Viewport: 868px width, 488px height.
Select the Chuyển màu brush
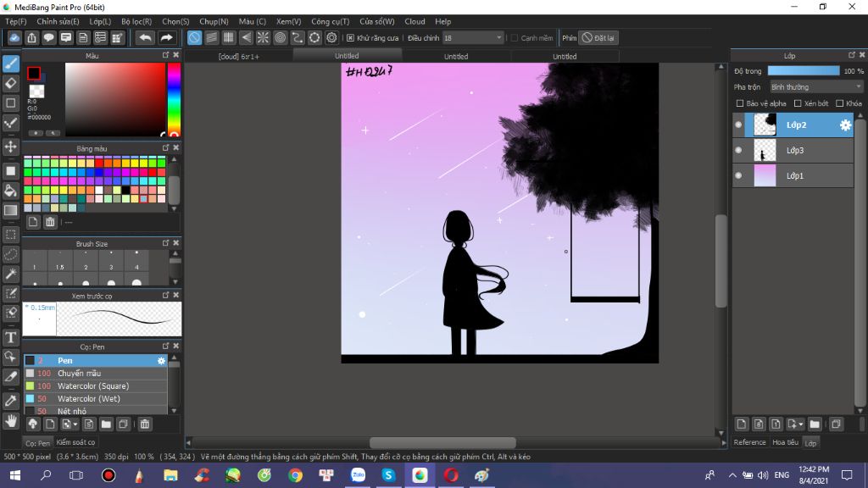pyautogui.click(x=95, y=374)
